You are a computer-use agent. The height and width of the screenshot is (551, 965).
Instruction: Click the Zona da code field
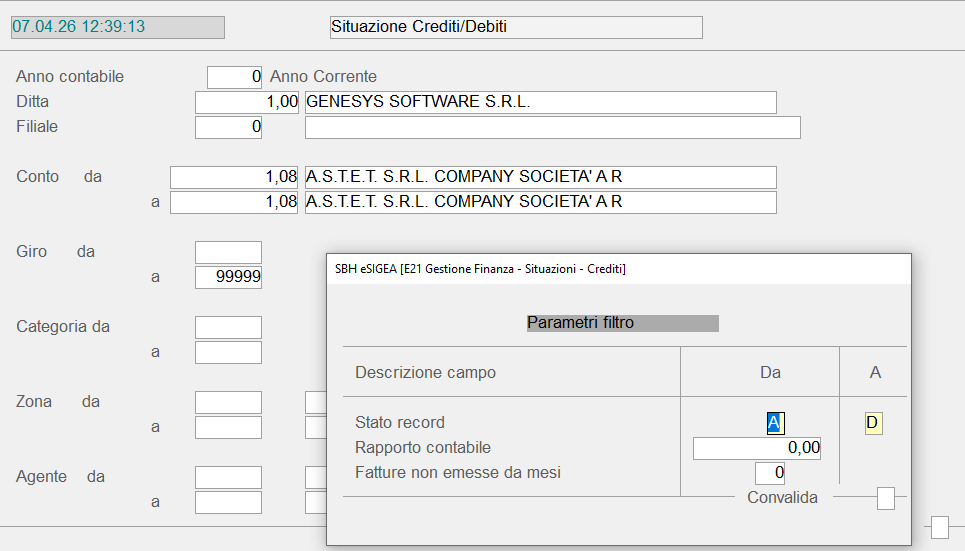(228, 402)
